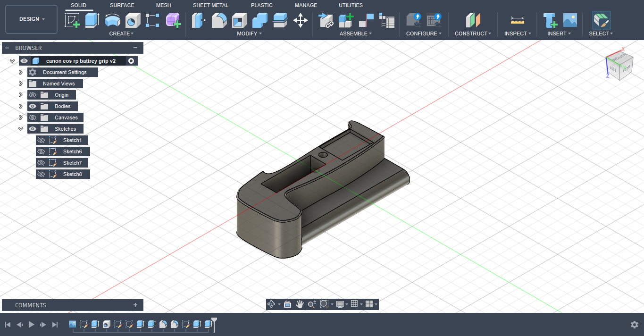Show the Canvases folder
Screen dimensions: 644x336
[x=33, y=118]
